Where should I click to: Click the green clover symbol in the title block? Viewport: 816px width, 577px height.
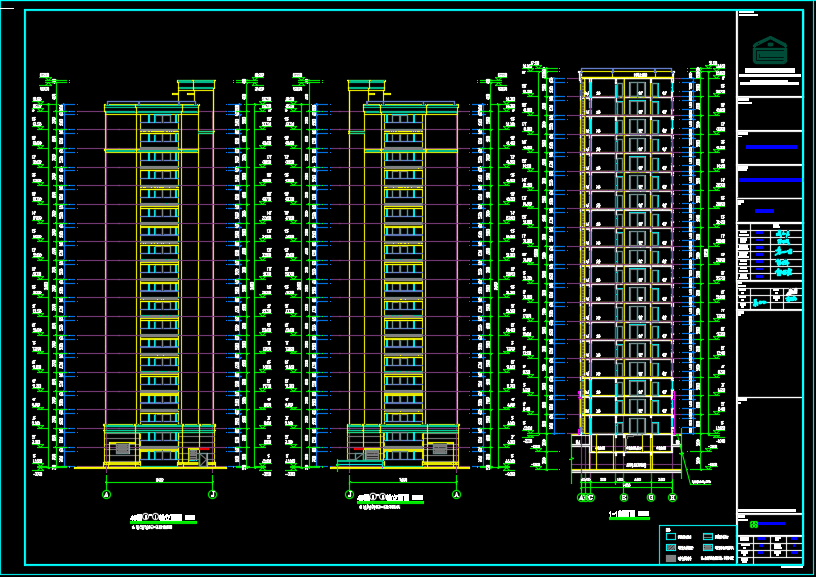click(754, 524)
